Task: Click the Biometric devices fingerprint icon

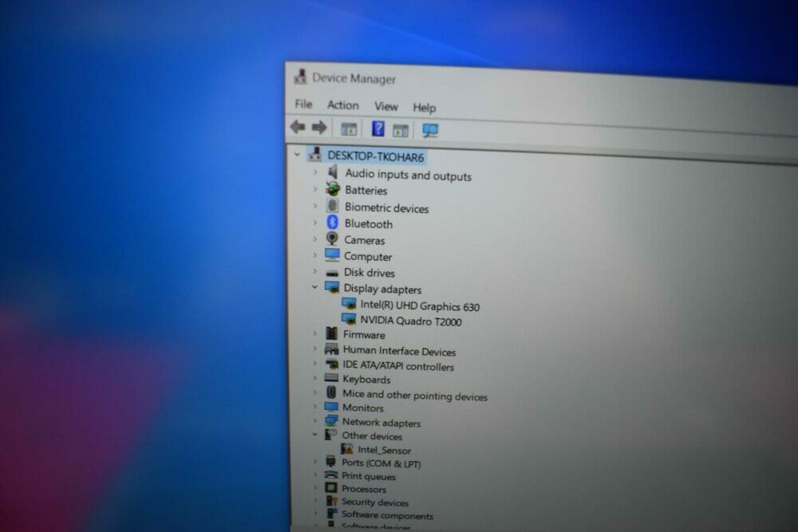Action: coord(332,206)
